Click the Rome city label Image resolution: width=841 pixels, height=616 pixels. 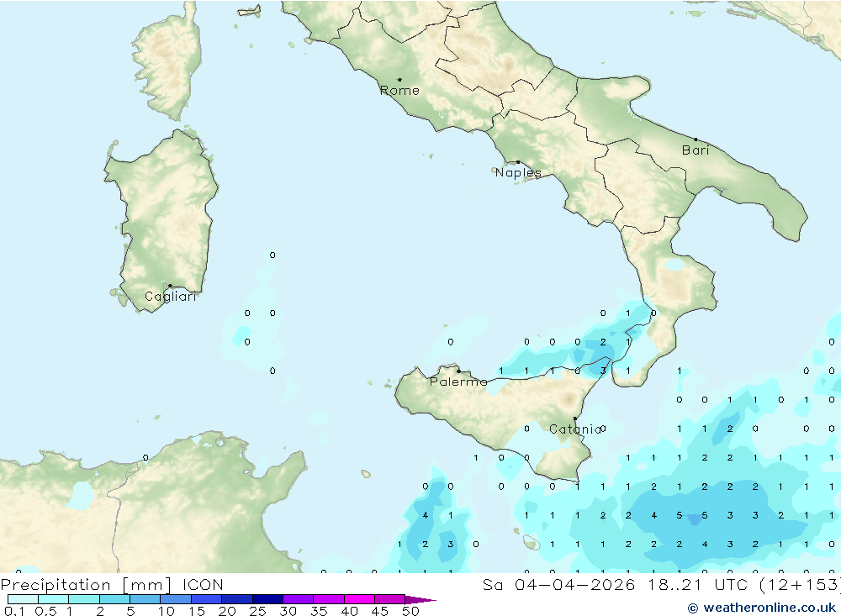399,91
